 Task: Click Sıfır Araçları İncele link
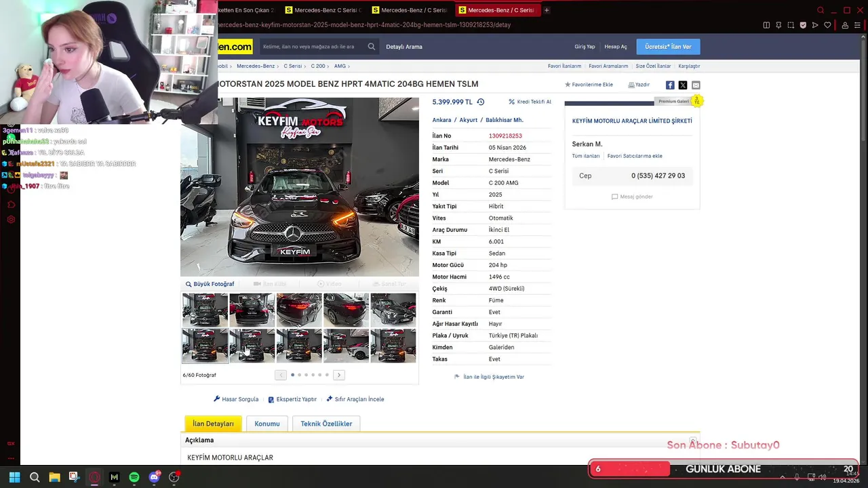click(355, 399)
